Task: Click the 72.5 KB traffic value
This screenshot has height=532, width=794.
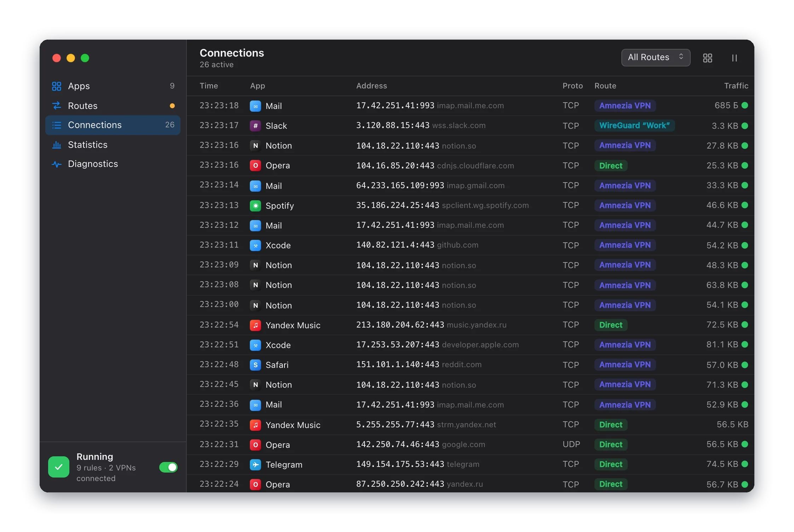Action: (722, 325)
